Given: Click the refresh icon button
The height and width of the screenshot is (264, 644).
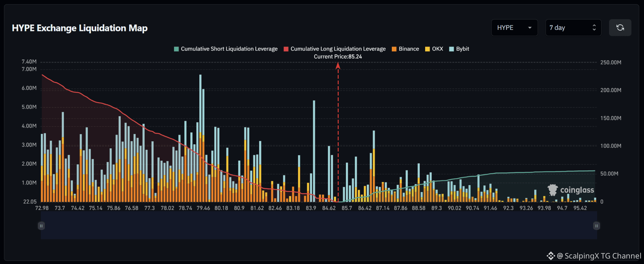Looking at the screenshot, I should point(620,28).
